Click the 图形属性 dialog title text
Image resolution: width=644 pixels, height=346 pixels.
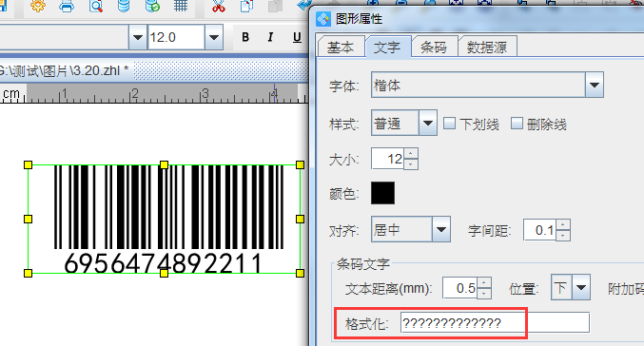point(359,19)
